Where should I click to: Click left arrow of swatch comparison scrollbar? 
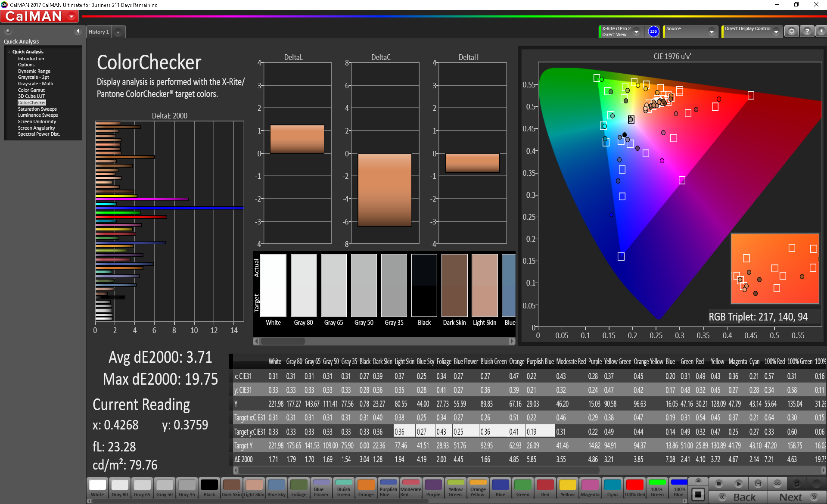256,341
